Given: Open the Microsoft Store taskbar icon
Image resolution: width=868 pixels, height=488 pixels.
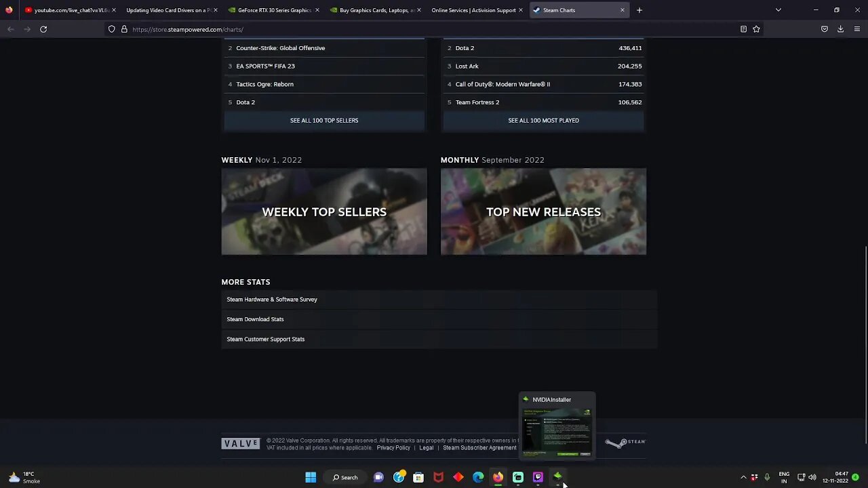Looking at the screenshot, I should click(x=418, y=477).
